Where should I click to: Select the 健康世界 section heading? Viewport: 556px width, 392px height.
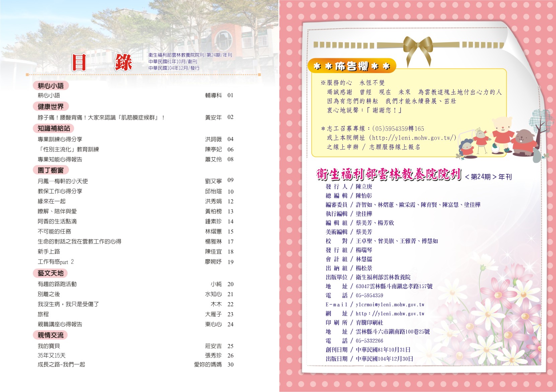51,107
